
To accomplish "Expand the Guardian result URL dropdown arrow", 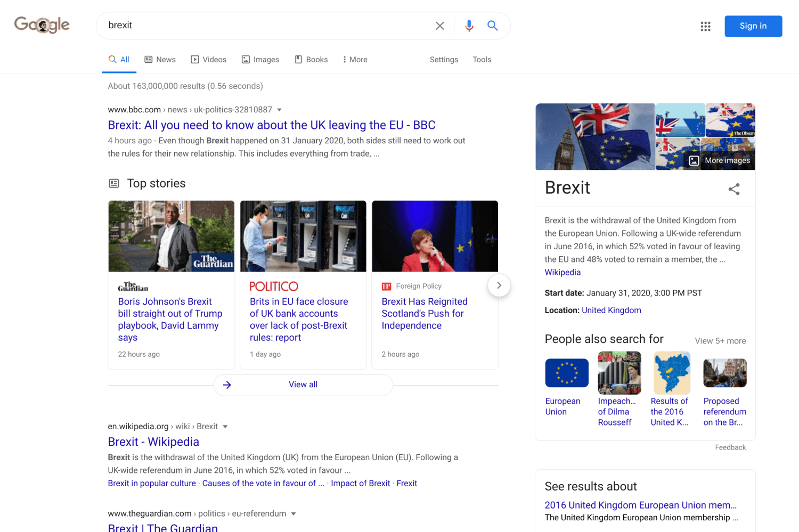I will (293, 514).
